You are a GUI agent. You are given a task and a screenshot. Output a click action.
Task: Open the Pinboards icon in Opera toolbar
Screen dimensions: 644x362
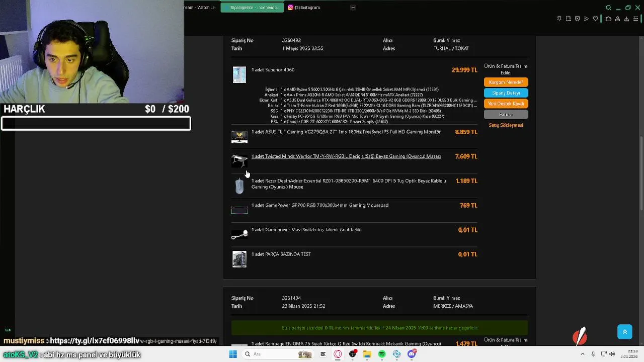[x=559, y=19]
